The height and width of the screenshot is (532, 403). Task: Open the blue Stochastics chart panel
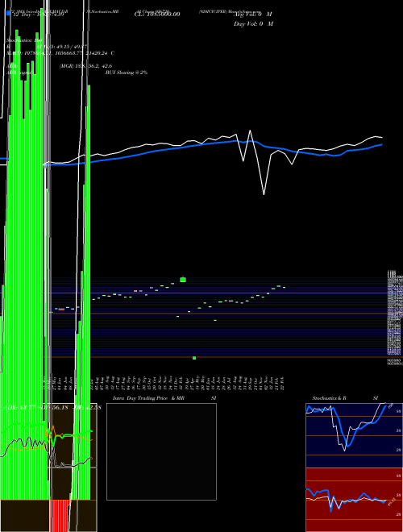(354, 435)
